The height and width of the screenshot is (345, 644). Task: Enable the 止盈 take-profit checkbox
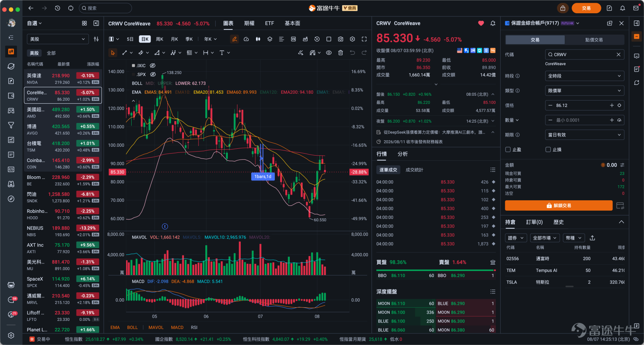coord(508,150)
